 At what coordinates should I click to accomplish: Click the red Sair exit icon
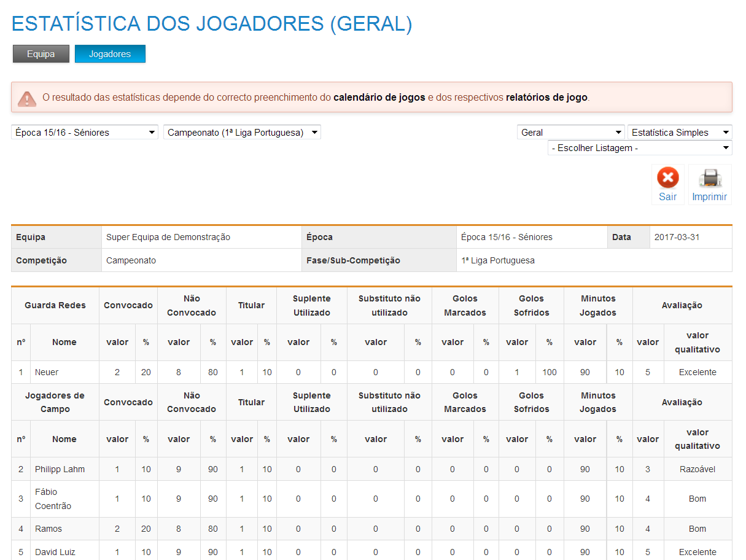667,178
